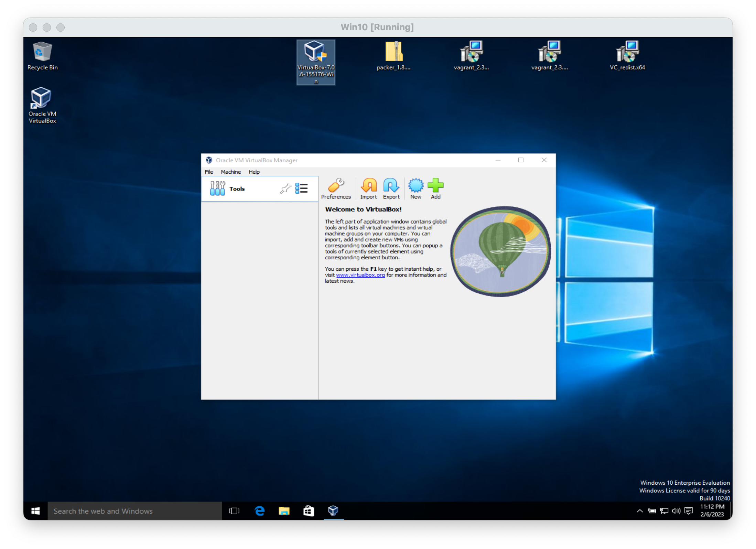Open VirtualBox Preferences wrench icon
This screenshot has height=549, width=756.
coord(336,188)
